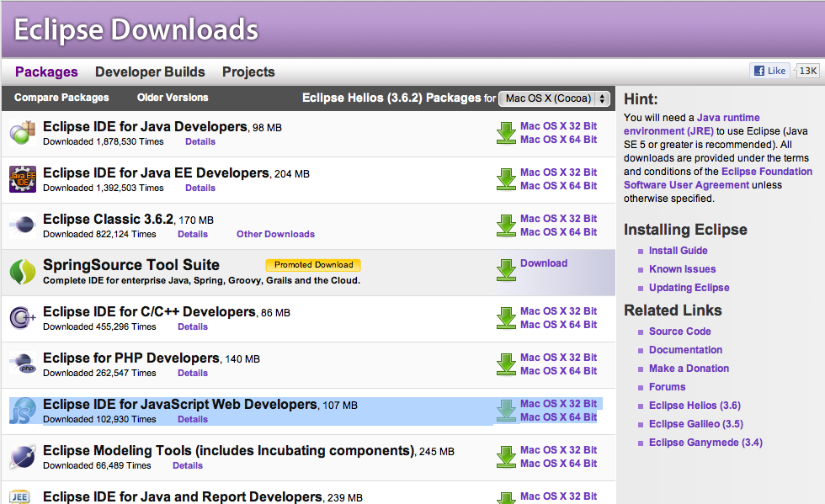
Task: Click the SpringSource Download link
Action: tap(544, 263)
